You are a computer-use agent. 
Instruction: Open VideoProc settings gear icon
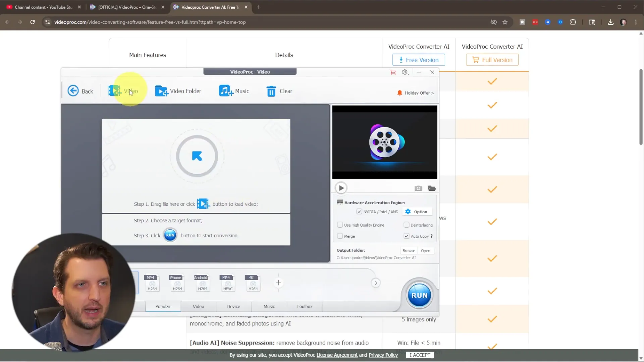[405, 72]
